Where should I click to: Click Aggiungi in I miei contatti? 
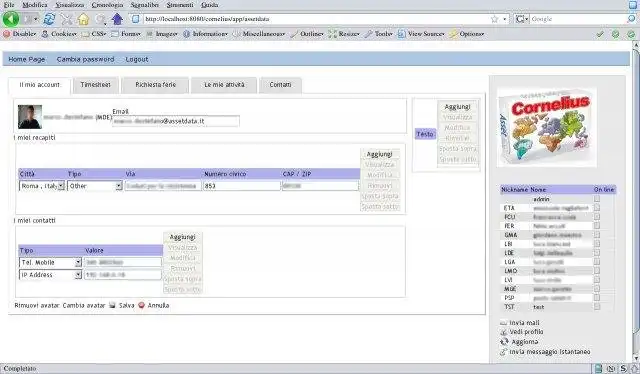pos(182,237)
